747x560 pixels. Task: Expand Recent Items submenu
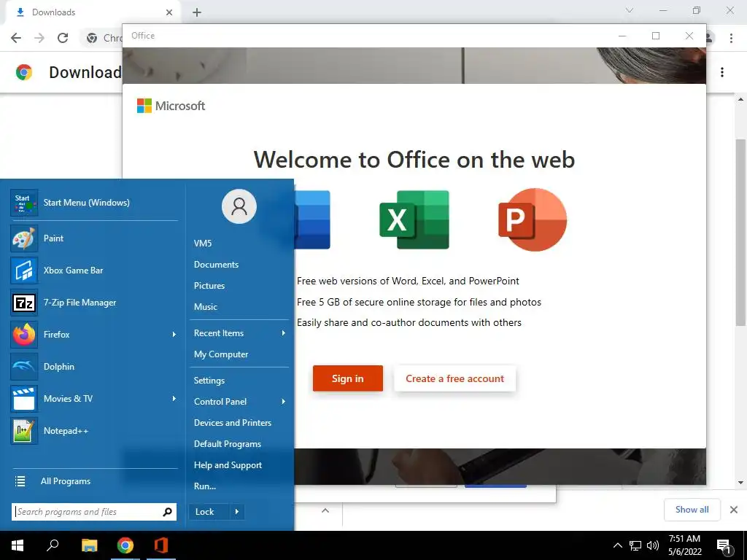pos(284,332)
